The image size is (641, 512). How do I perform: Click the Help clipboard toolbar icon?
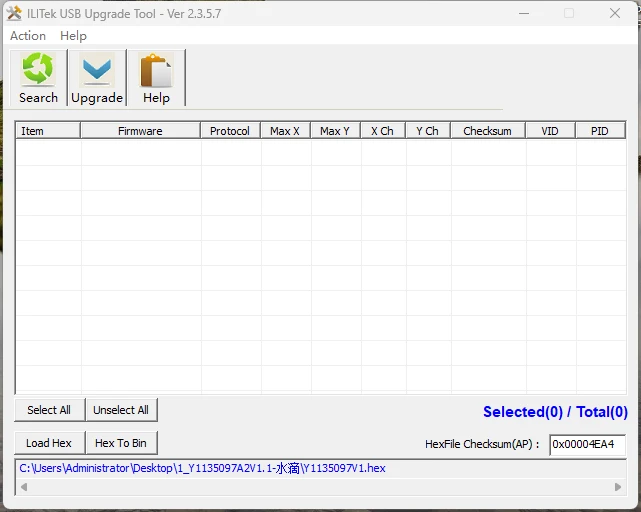(x=156, y=70)
